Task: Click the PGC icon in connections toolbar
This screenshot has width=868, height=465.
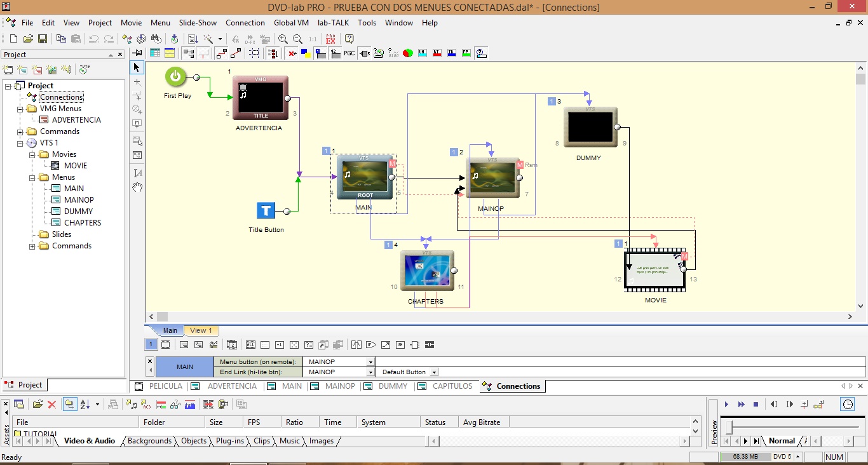Action: pos(349,53)
